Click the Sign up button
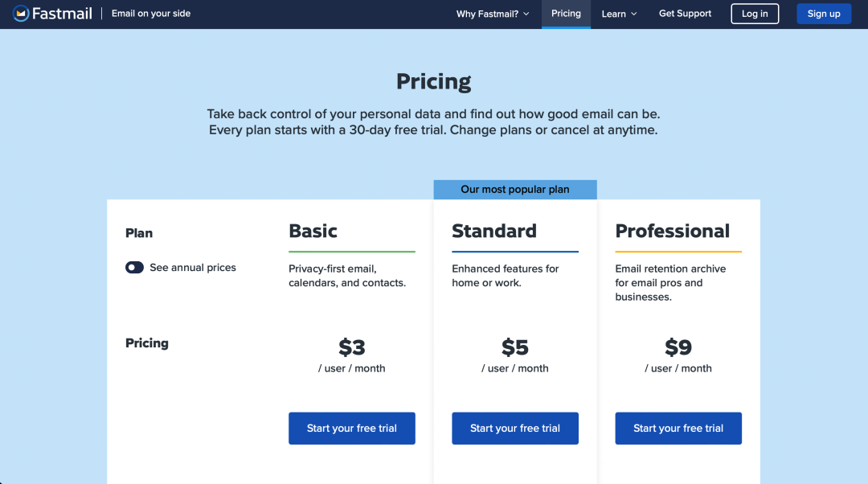 coord(824,14)
